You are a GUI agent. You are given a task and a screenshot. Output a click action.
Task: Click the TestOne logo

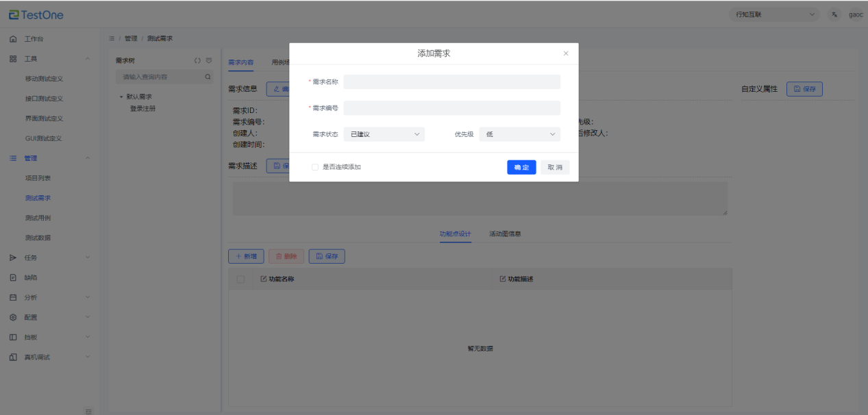pos(36,14)
